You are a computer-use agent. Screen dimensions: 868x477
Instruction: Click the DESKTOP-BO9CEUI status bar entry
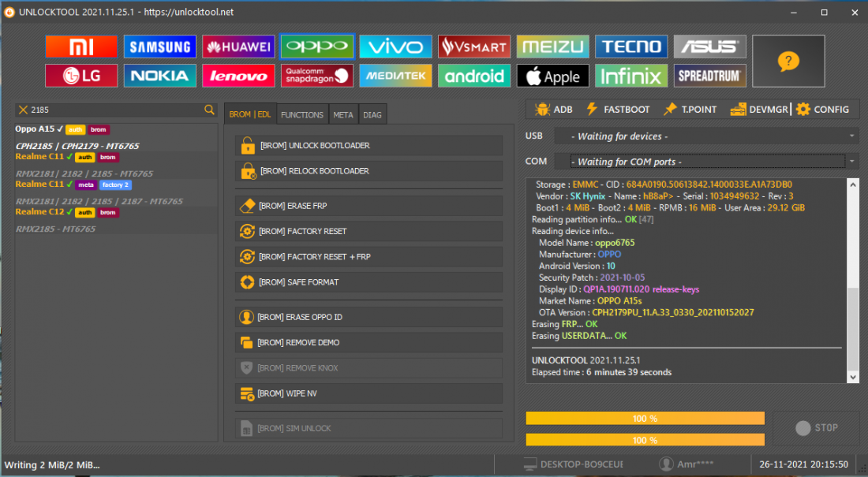(x=574, y=464)
